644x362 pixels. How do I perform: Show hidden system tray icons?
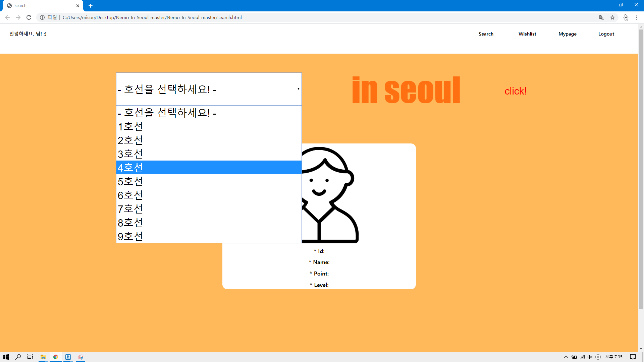click(566, 357)
